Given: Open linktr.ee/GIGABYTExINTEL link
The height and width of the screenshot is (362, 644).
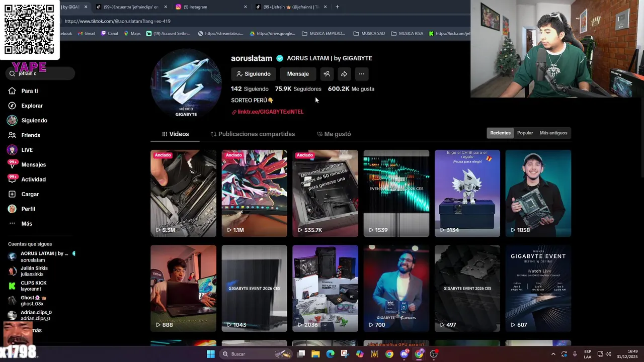Looking at the screenshot, I should point(270,112).
